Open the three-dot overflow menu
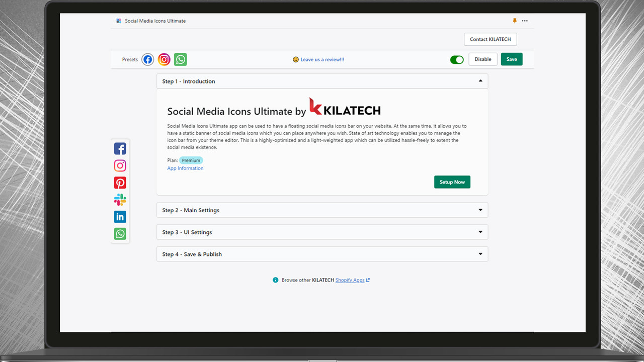The width and height of the screenshot is (644, 362). 525,21
